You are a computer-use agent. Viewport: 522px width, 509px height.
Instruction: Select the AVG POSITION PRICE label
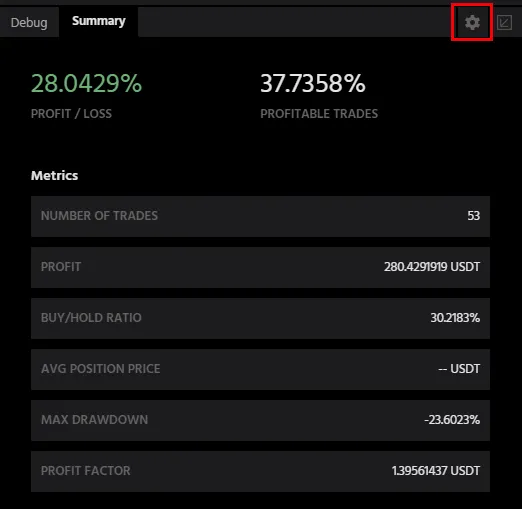pos(100,369)
